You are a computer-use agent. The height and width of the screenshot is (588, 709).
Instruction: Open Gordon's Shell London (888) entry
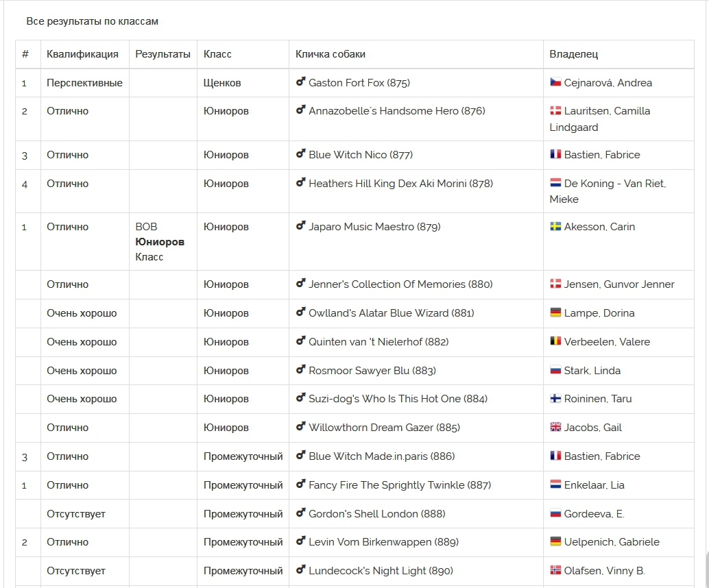pos(376,514)
